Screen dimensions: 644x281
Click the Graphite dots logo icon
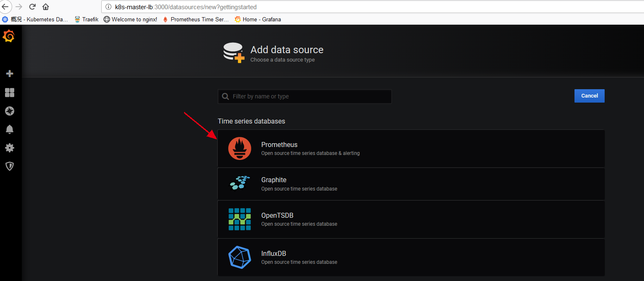(240, 183)
